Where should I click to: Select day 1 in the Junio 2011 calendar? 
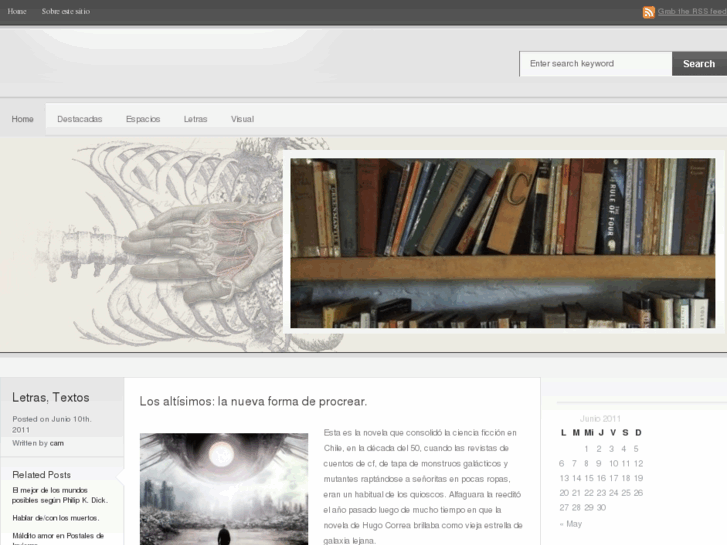pyautogui.click(x=586, y=449)
